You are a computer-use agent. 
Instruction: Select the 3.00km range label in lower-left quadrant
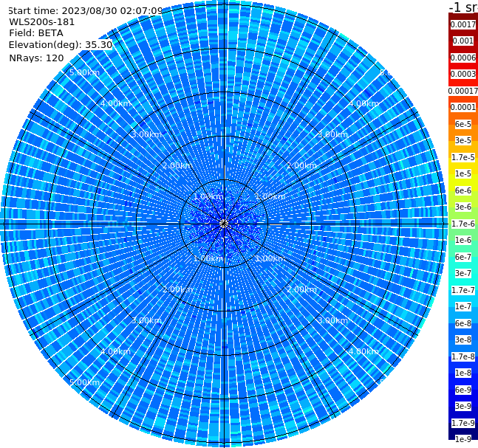pos(146,320)
